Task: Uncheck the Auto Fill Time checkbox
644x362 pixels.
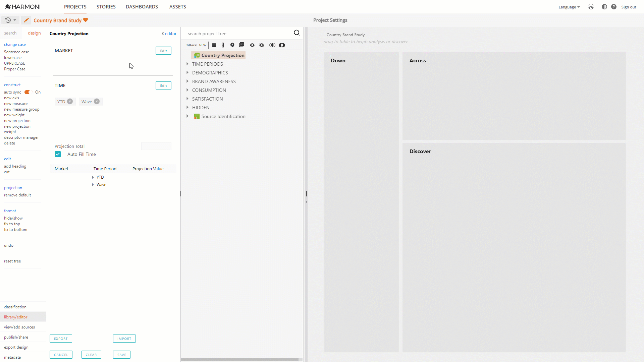Action: coord(58,154)
